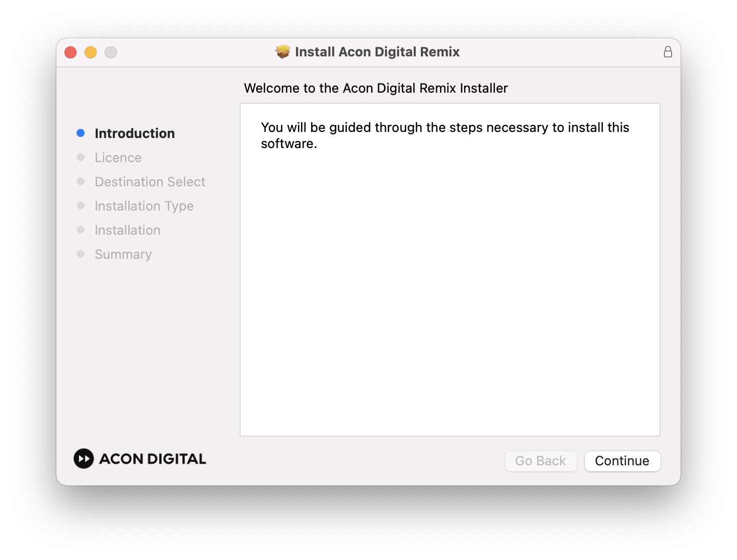Choose the Installation Type step

(144, 206)
